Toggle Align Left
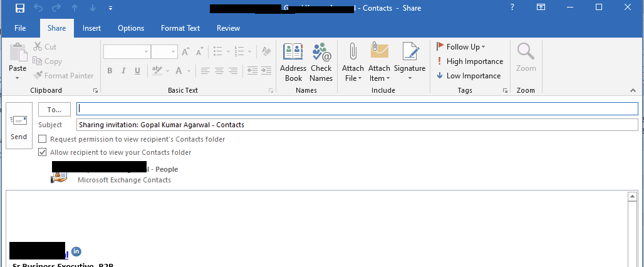This screenshot has width=644, height=267. pos(205,71)
